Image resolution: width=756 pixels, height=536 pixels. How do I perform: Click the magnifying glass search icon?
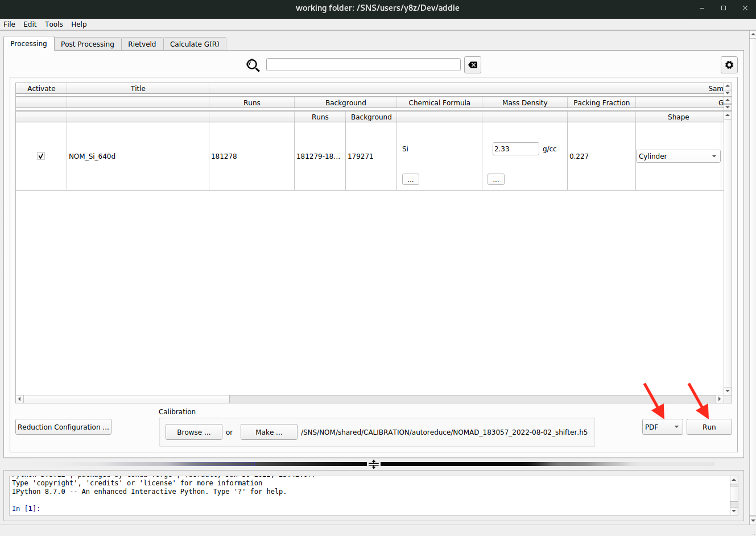point(253,65)
